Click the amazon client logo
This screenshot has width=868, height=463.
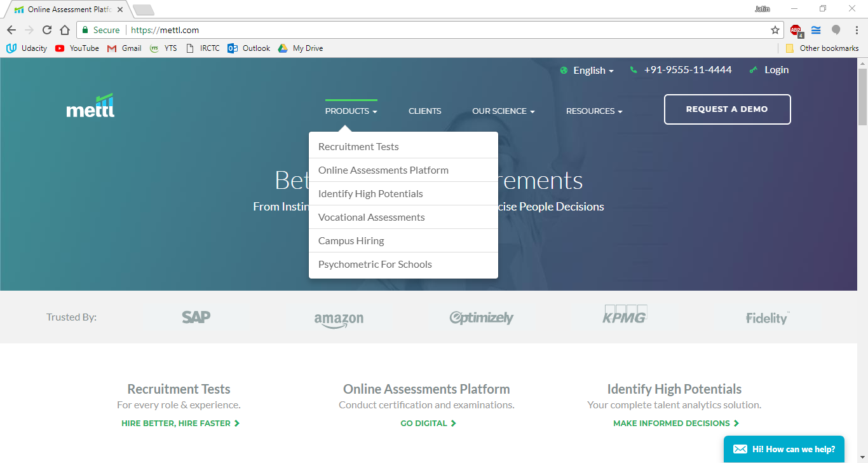[339, 319]
